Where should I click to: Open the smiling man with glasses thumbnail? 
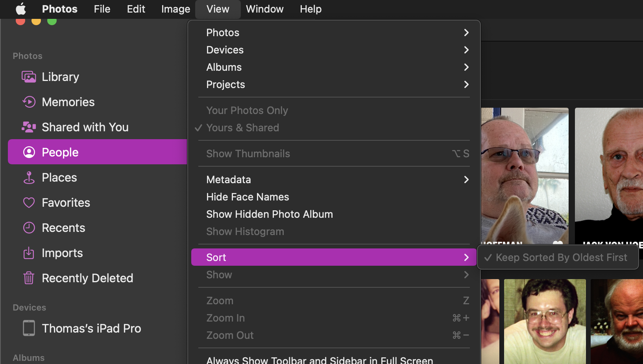point(545,321)
